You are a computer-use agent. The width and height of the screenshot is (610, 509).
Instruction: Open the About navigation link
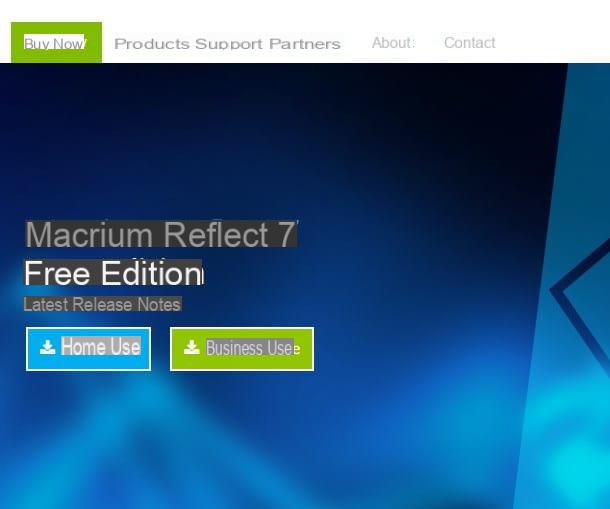[393, 43]
